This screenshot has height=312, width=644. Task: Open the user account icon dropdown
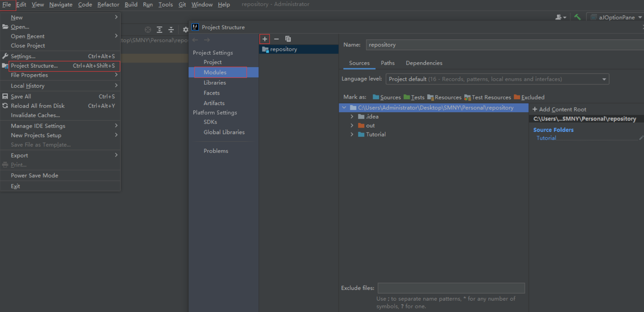[x=560, y=17]
